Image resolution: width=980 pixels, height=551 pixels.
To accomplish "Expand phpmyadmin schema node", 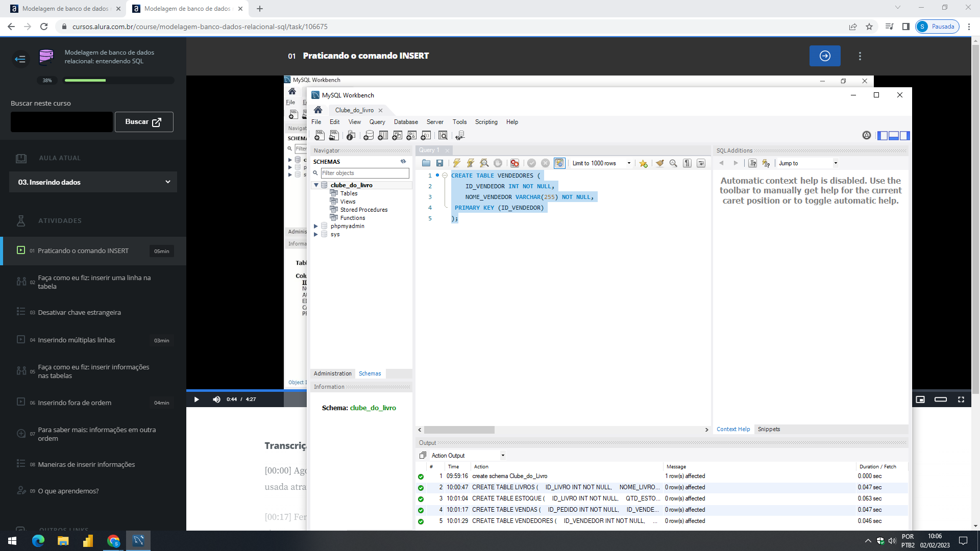I will (316, 226).
